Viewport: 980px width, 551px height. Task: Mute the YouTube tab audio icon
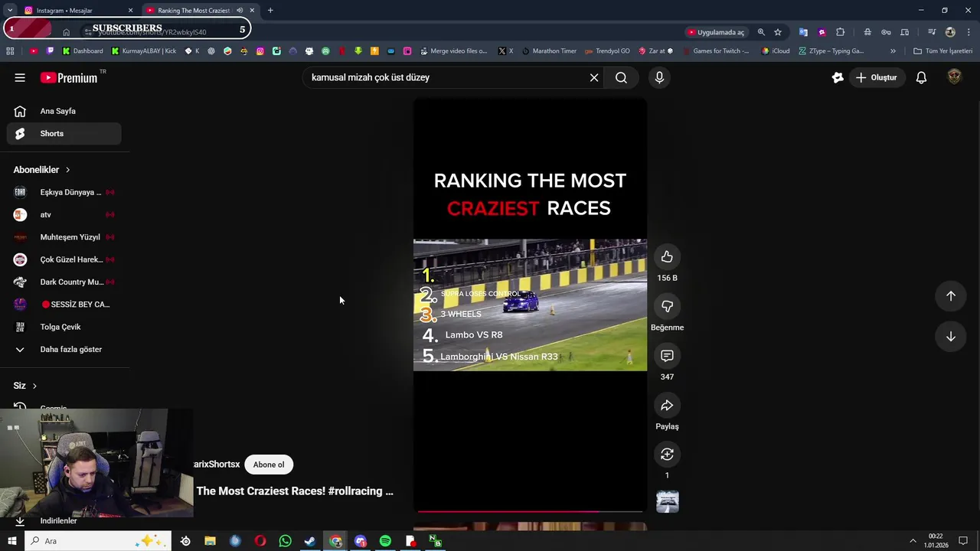point(240,11)
